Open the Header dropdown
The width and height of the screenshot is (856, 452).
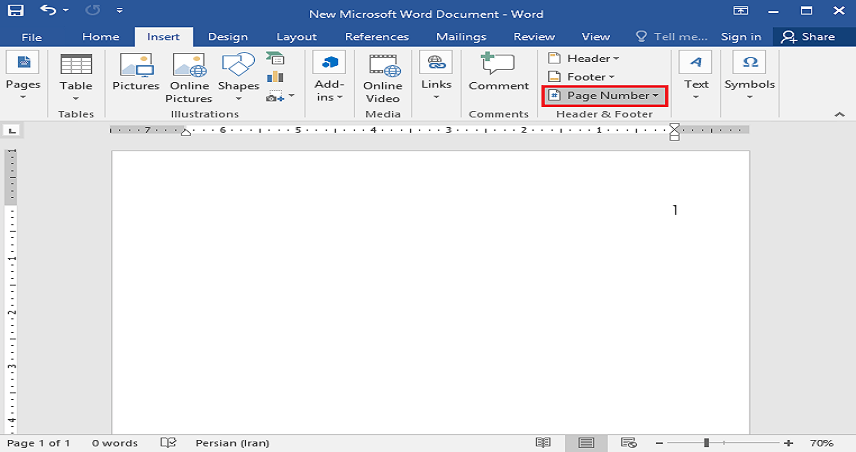tap(583, 58)
